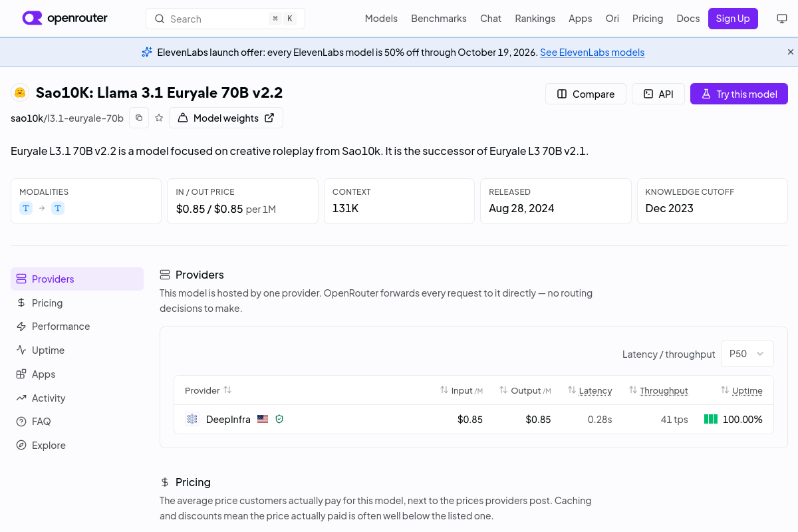
Task: Open Activity in the left sidebar
Action: [77, 398]
